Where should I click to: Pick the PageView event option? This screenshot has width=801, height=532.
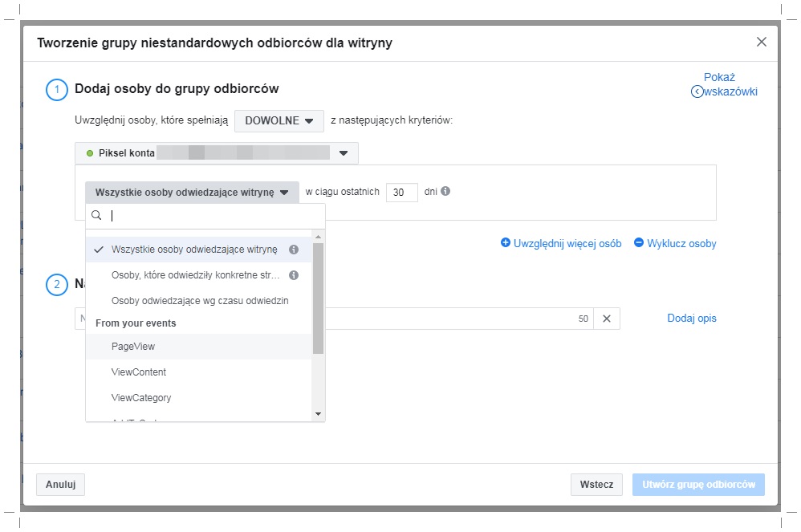[x=199, y=347]
